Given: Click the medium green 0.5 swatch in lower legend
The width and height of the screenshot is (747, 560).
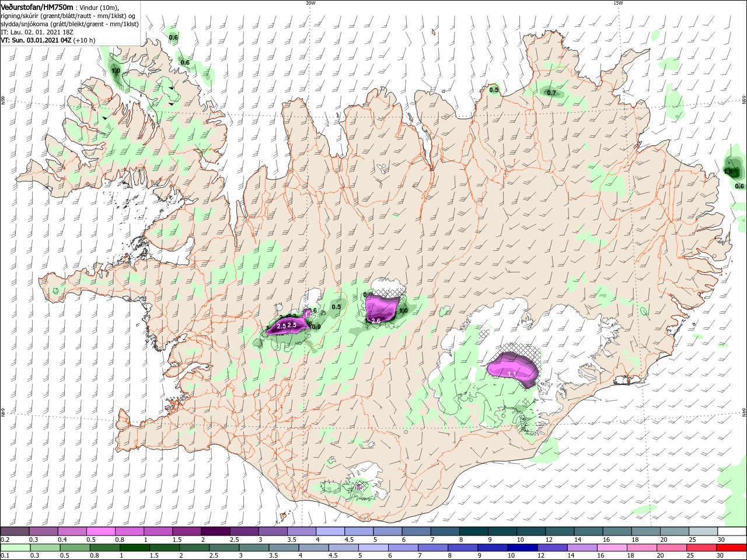Looking at the screenshot, I should coord(75,548).
